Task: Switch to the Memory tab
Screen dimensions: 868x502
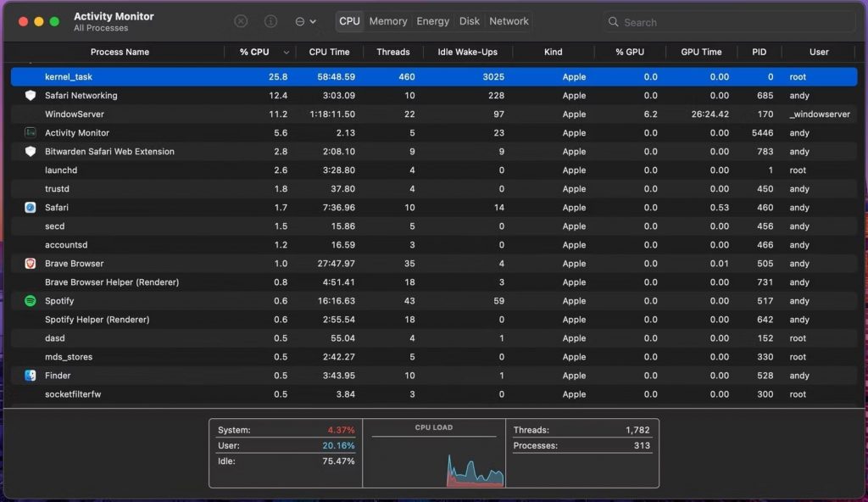Action: pyautogui.click(x=388, y=21)
